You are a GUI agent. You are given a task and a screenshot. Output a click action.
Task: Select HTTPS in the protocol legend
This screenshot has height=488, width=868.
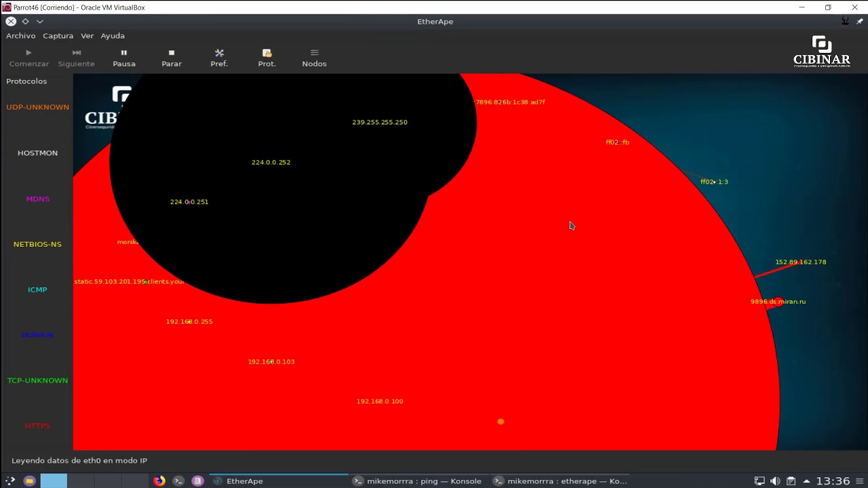click(x=37, y=426)
